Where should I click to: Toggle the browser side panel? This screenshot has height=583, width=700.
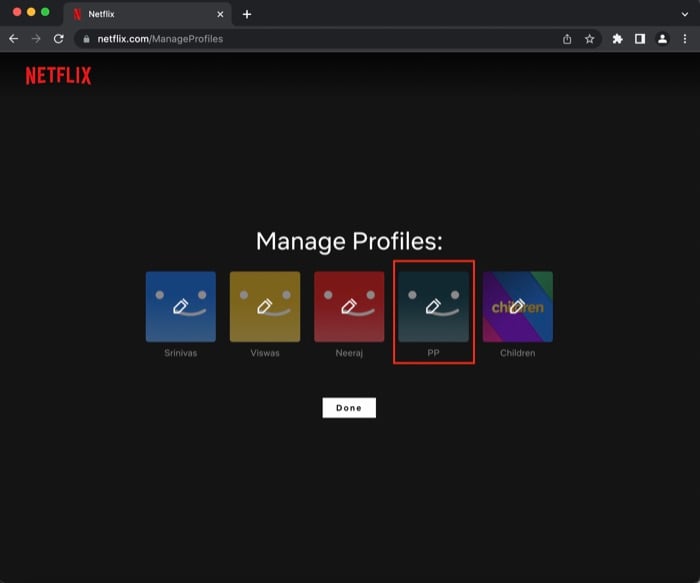tap(640, 39)
